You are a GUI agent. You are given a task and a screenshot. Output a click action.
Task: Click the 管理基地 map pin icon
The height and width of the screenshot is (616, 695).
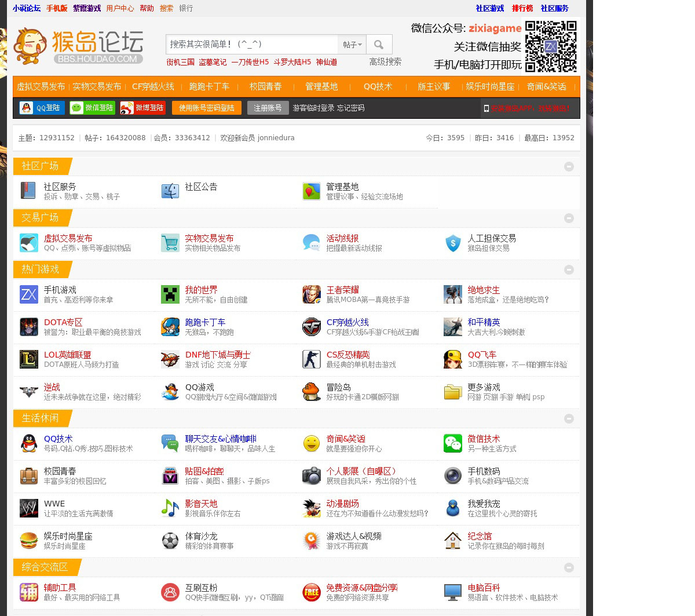312,191
